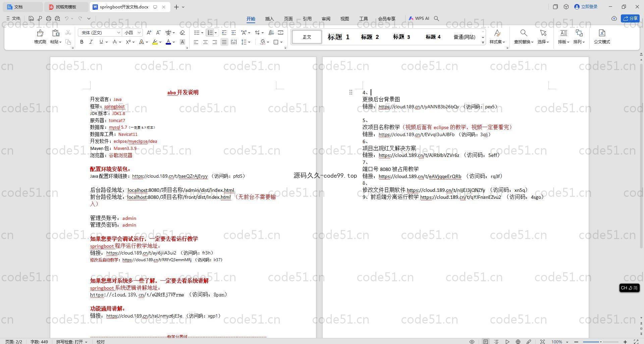644x344 pixels.
Task: Expand the styles gallery more arrow
Action: (x=483, y=42)
